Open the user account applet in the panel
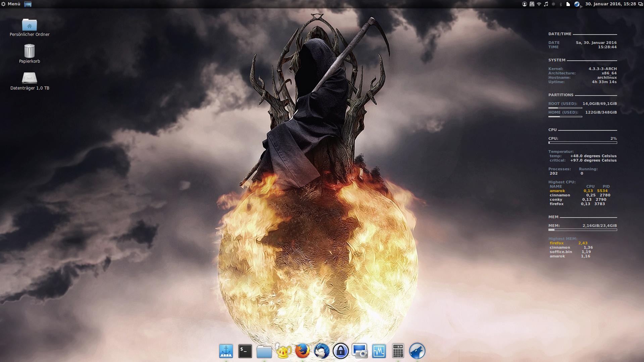Image resolution: width=644 pixels, height=362 pixels. [525, 4]
